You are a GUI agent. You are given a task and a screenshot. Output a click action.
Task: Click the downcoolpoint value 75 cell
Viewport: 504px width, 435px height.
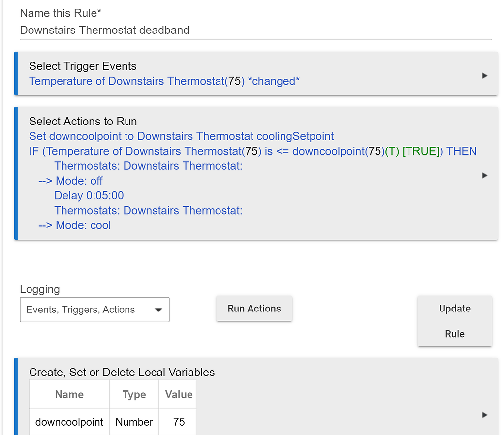point(178,422)
